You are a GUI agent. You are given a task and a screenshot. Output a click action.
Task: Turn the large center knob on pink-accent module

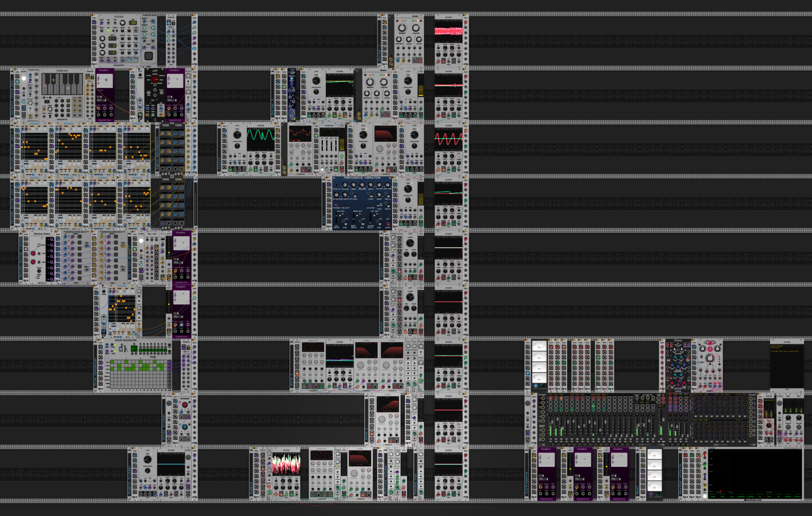(709, 358)
